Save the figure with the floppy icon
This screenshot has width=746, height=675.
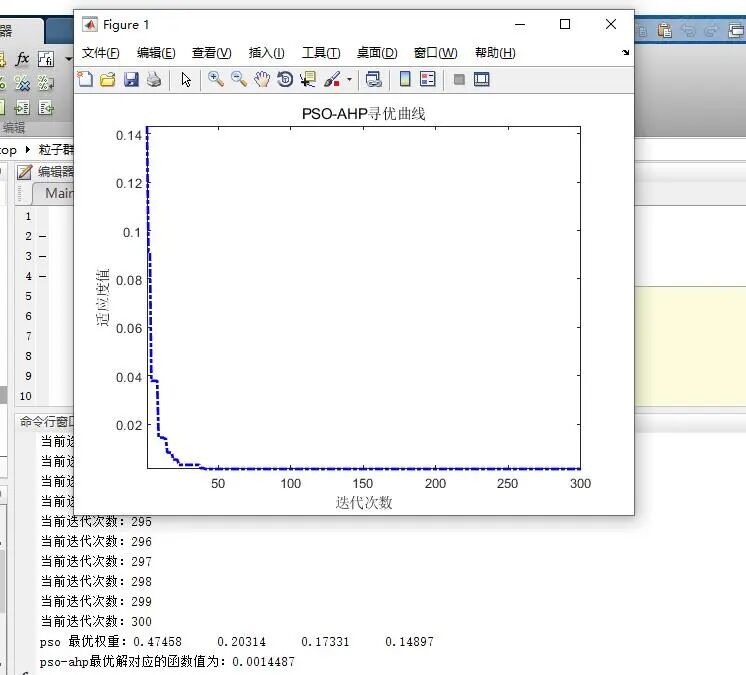131,79
